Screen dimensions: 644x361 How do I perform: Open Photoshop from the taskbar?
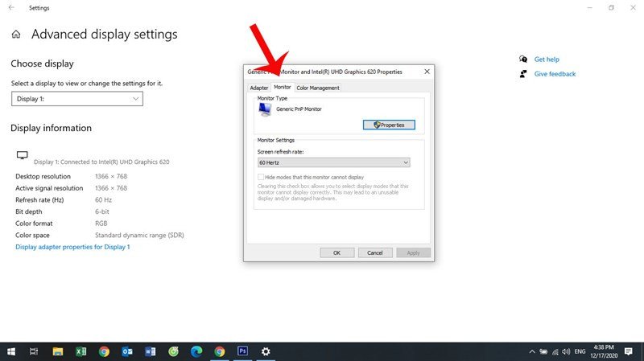click(242, 351)
